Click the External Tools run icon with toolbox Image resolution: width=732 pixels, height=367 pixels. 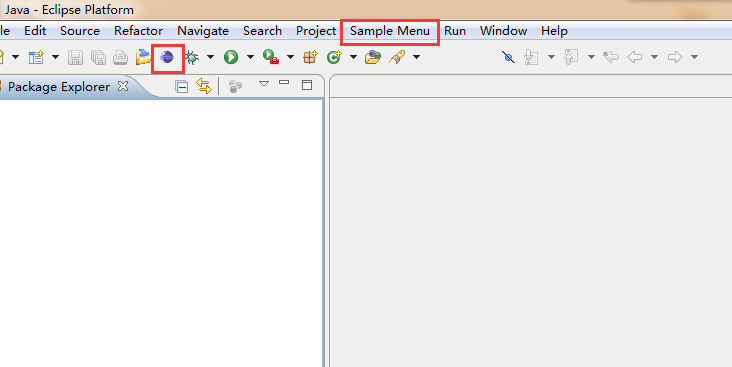271,57
